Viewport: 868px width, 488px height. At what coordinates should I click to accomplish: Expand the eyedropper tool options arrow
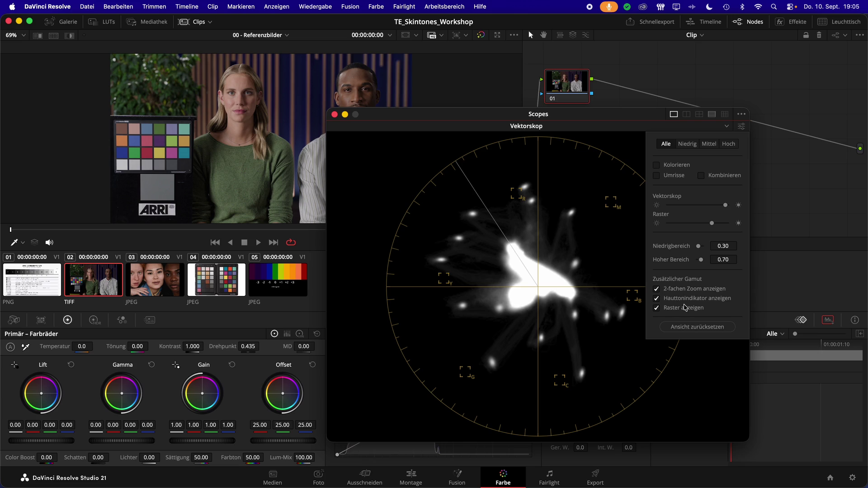[x=23, y=243]
